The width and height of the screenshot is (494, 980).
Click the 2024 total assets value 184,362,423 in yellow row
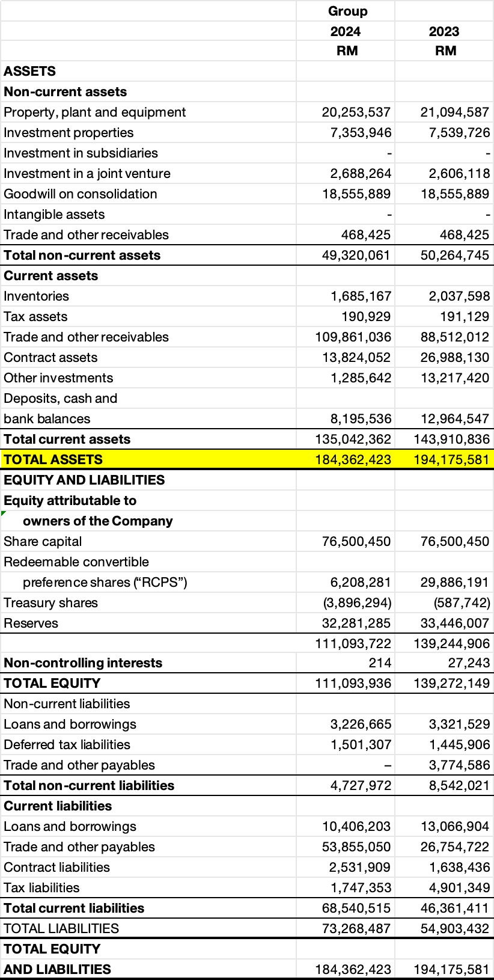click(353, 460)
